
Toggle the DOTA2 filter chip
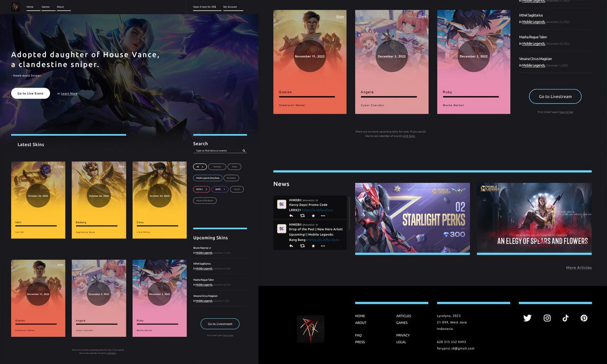tap(201, 189)
